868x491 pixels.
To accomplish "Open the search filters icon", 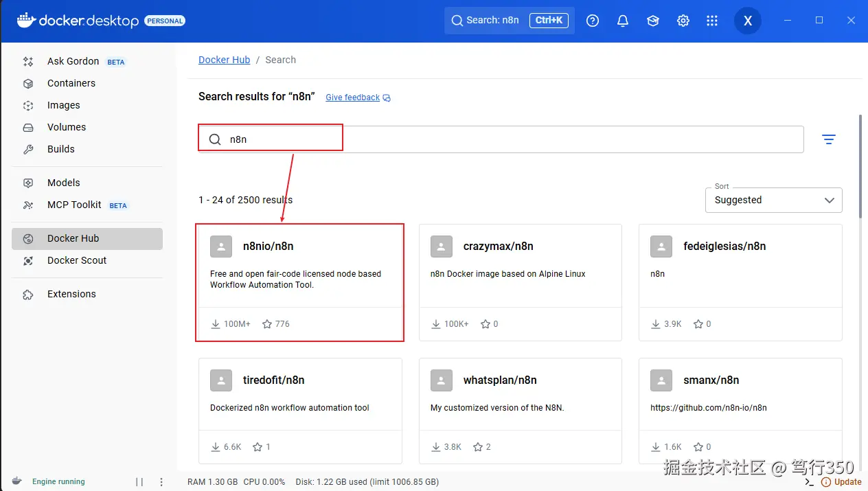I will [829, 139].
